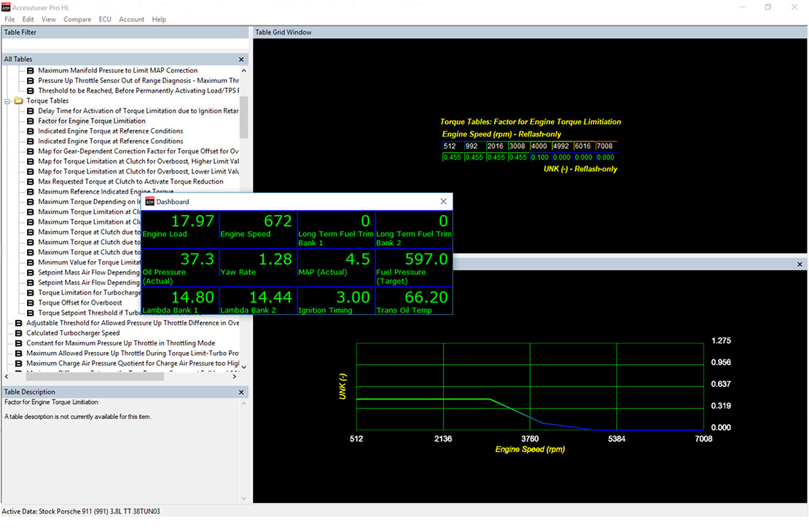Viewport: 809px width, 532px height.
Task: Click the 7008 rpm axis header cell
Action: (606, 146)
